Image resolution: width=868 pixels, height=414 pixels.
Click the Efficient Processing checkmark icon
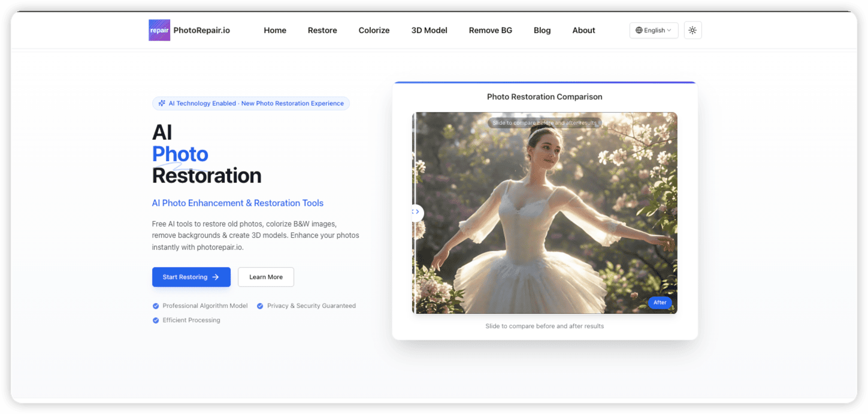156,320
